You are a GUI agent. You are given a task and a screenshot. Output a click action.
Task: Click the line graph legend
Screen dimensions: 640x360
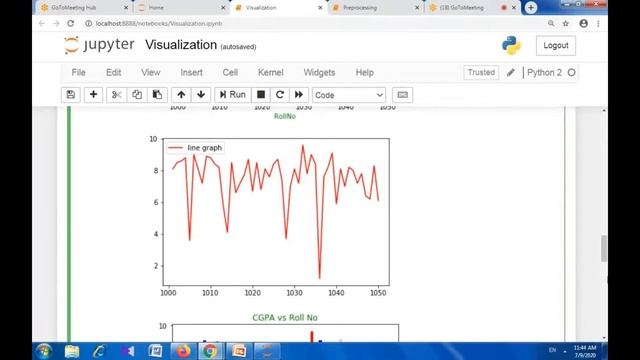point(195,148)
